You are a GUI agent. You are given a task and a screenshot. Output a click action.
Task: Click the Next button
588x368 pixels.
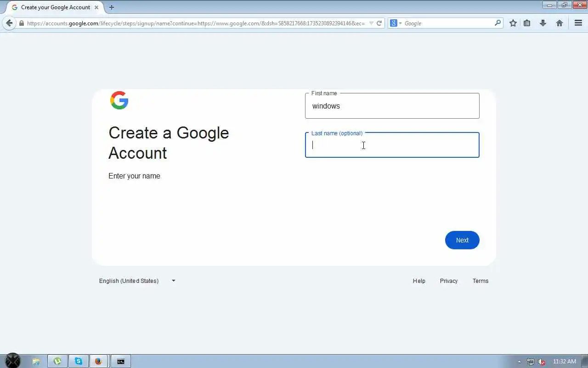point(462,240)
